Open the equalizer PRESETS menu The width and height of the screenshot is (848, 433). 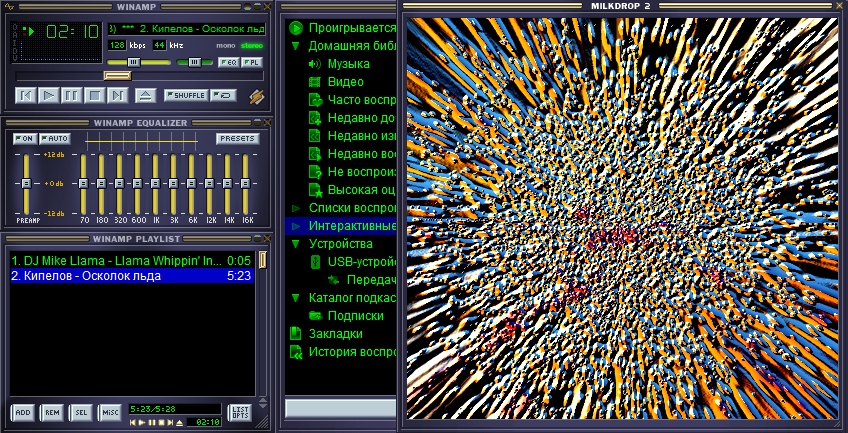[x=237, y=139]
